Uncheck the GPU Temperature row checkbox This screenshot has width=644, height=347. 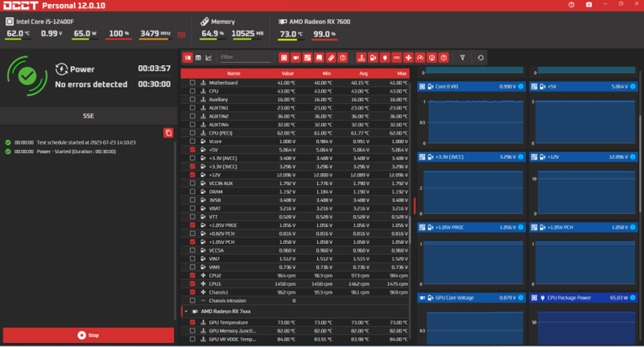(x=192, y=322)
